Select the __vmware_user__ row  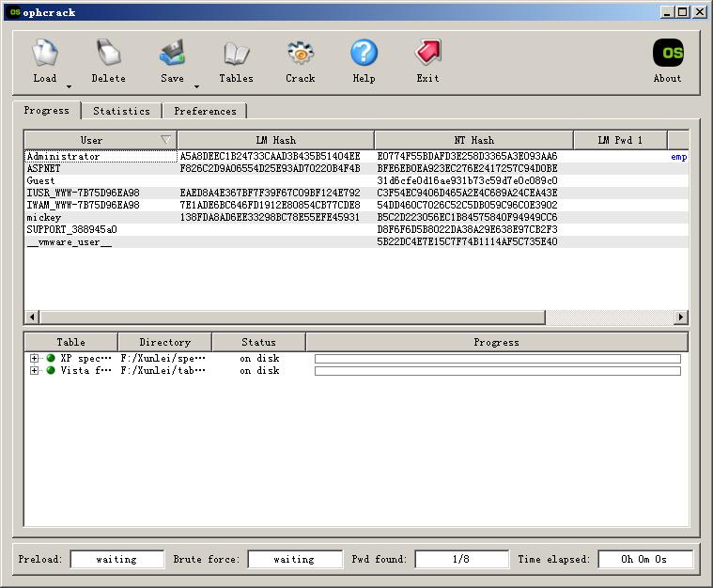coord(356,242)
